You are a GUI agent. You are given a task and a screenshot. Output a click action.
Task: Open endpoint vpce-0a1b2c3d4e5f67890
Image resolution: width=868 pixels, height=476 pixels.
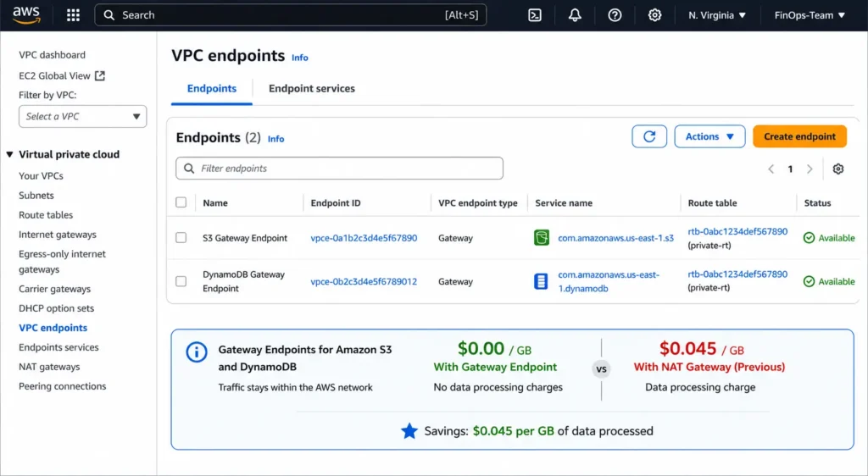click(364, 238)
